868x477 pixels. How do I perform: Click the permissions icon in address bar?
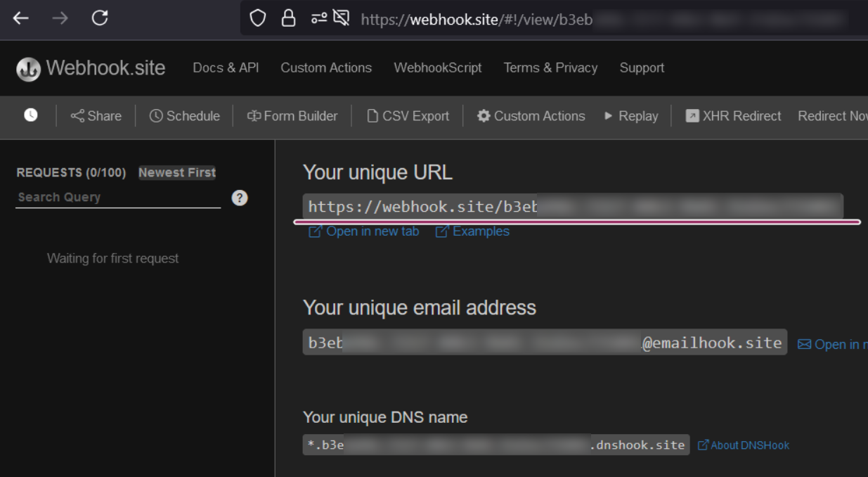320,19
